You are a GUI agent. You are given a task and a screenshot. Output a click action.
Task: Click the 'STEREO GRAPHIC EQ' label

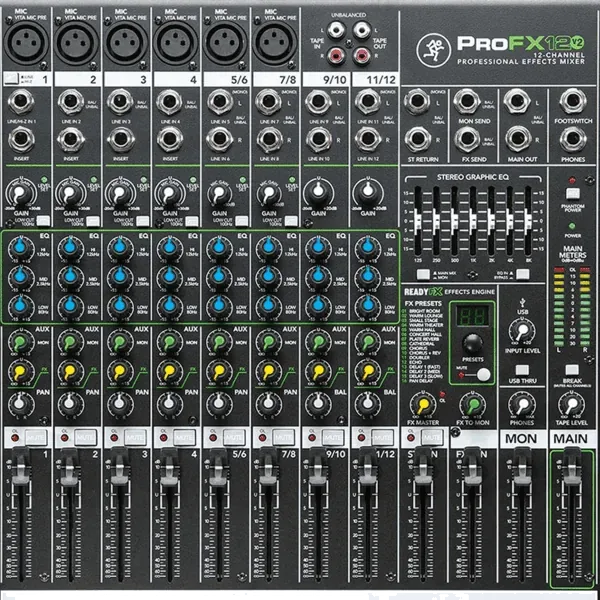[473, 177]
